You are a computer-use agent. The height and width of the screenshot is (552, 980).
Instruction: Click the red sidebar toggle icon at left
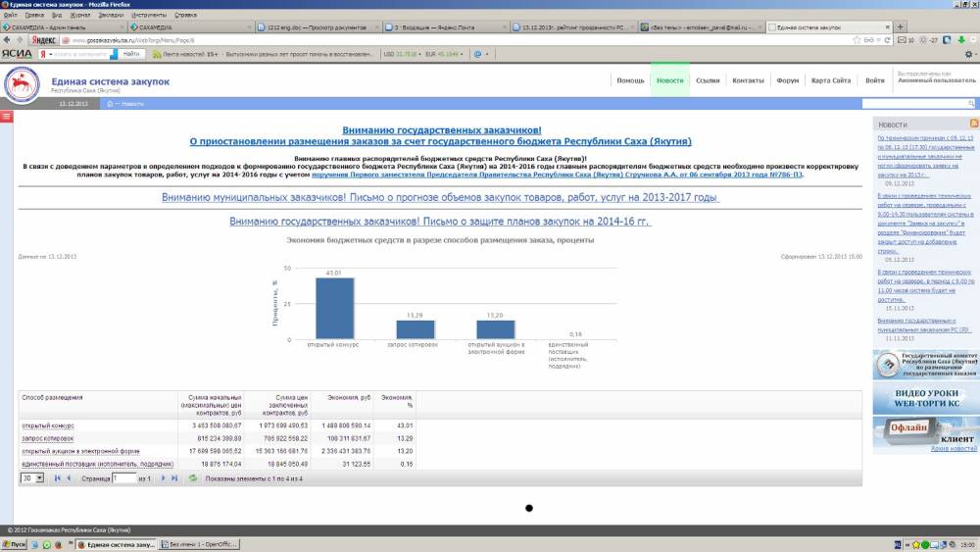(x=5, y=117)
